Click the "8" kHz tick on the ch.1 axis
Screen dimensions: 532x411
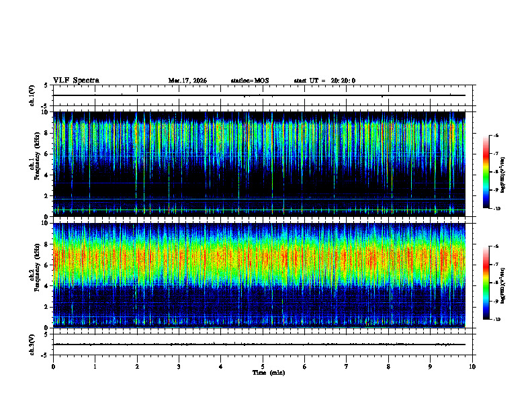click(47, 133)
